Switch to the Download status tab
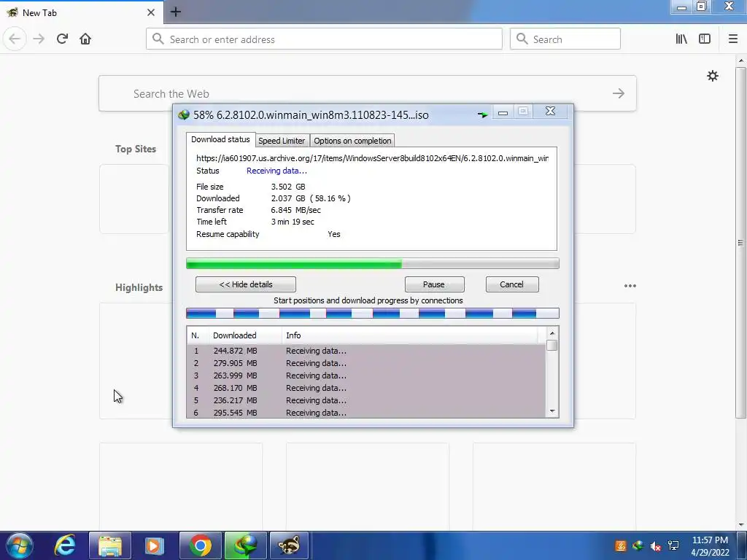 220,139
